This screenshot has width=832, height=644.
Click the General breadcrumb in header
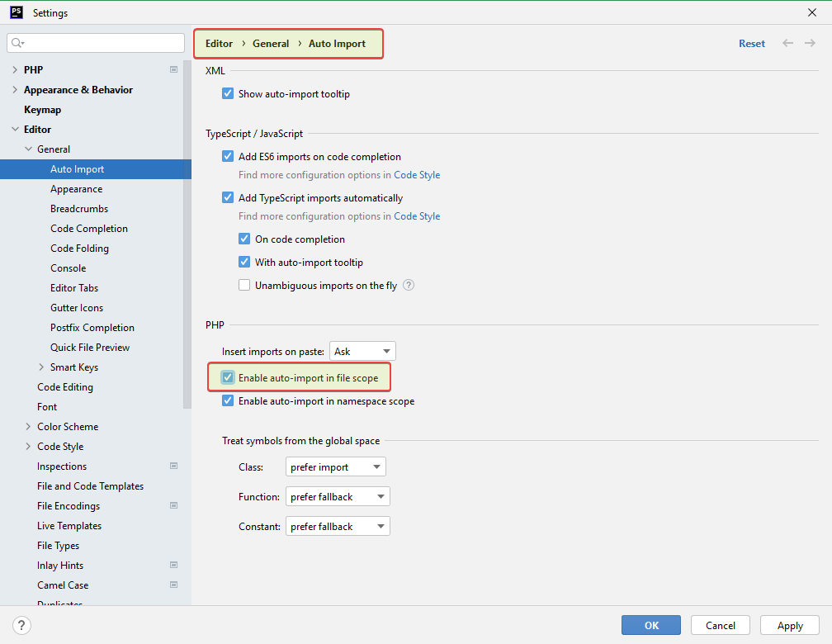[271, 44]
